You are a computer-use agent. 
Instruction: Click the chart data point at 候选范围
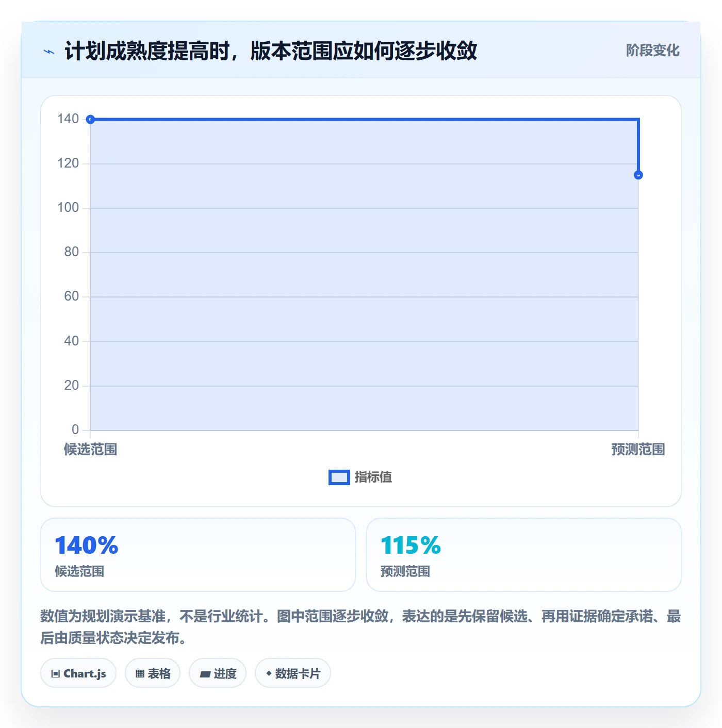coord(90,120)
